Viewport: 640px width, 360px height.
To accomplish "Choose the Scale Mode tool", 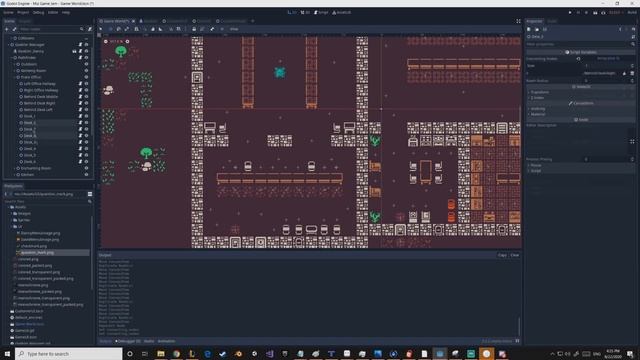I will 127,29.
